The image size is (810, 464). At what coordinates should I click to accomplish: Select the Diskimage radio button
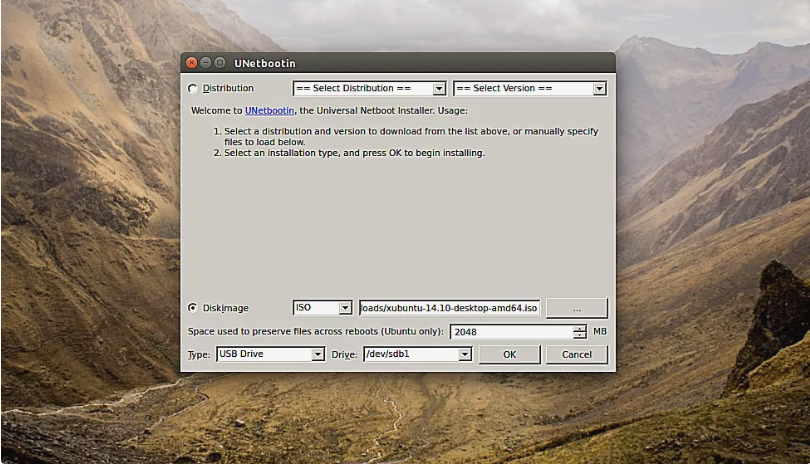click(193, 308)
